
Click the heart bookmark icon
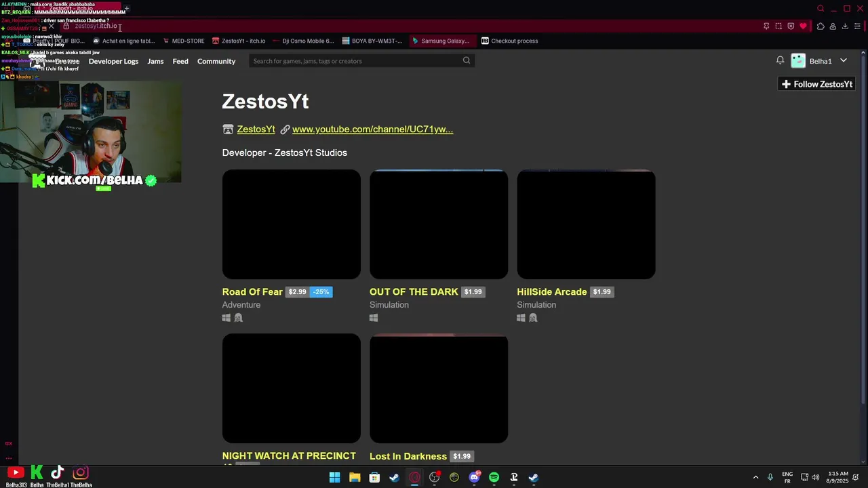point(803,26)
